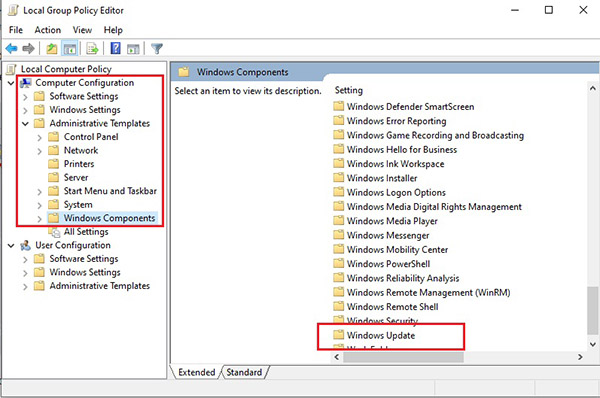Open the File menu
Screen dimensions: 600x398
[x=16, y=30]
